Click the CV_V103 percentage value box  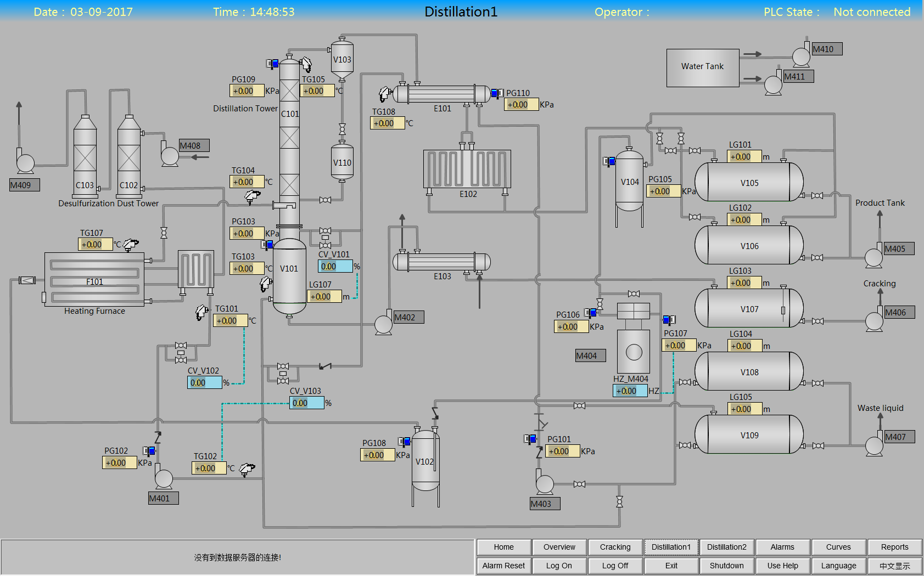pyautogui.click(x=306, y=403)
